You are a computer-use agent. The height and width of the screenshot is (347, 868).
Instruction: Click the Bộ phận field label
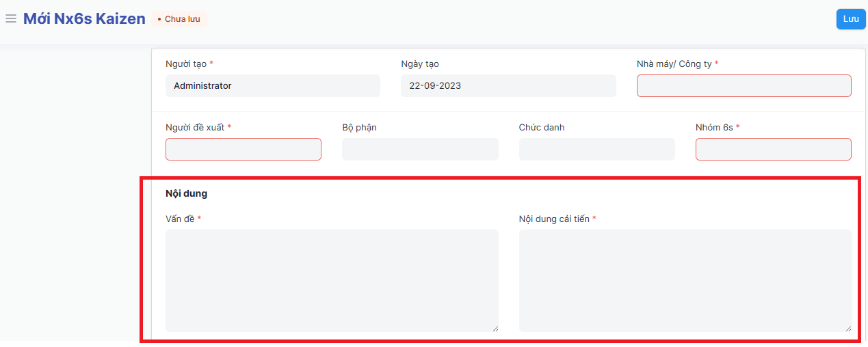[x=359, y=127]
